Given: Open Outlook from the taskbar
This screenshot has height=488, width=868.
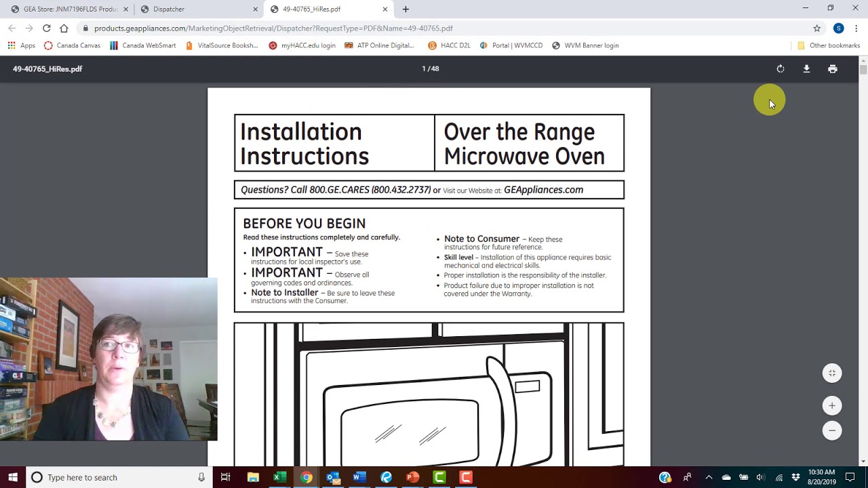Looking at the screenshot, I should [333, 477].
